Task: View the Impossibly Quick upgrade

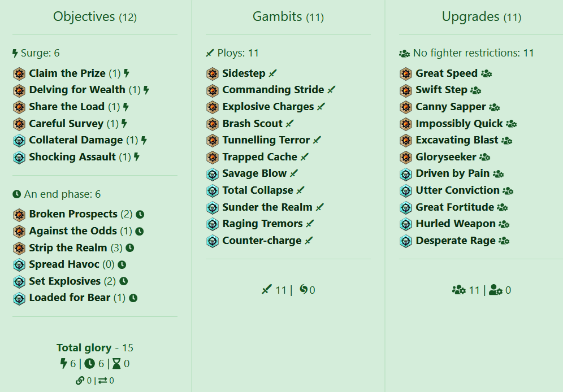Action: (459, 124)
